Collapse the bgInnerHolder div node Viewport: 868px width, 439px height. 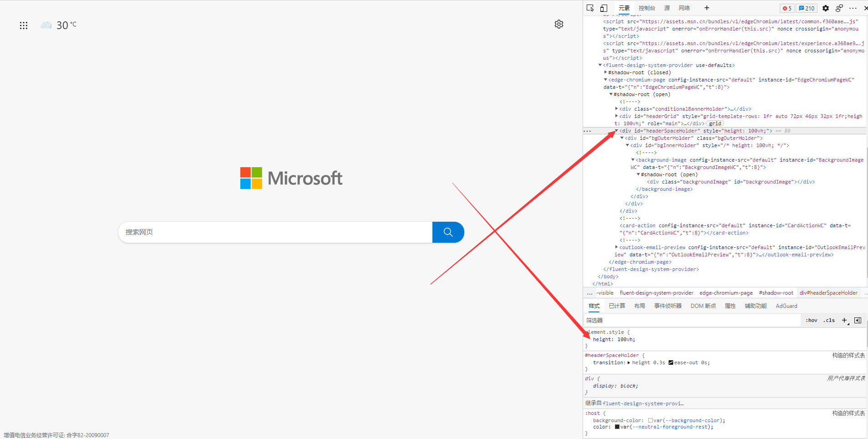[628, 145]
